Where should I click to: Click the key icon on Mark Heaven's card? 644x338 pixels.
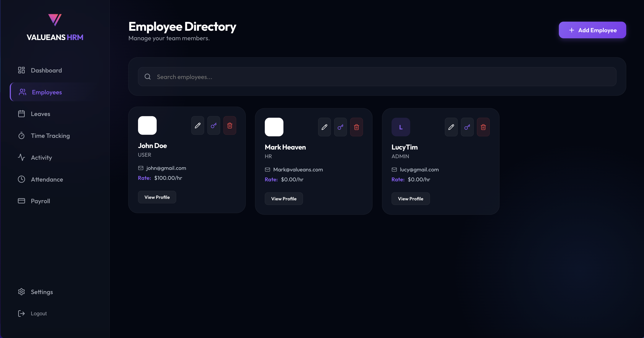tap(340, 127)
